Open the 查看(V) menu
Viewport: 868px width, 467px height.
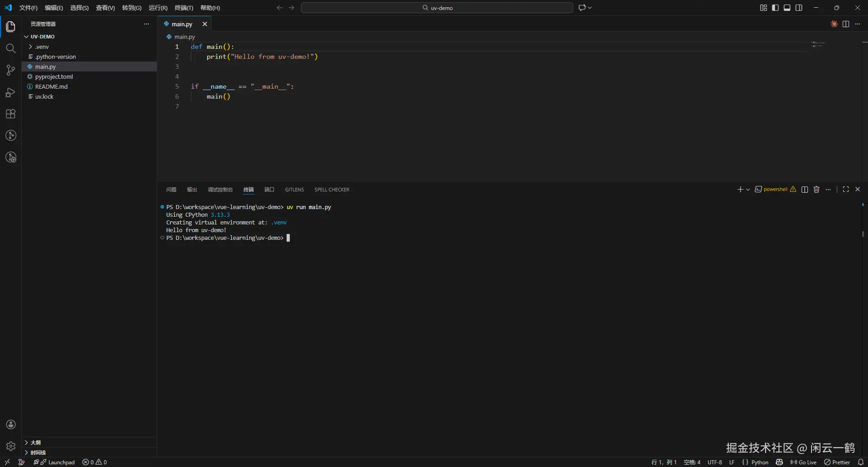105,8
